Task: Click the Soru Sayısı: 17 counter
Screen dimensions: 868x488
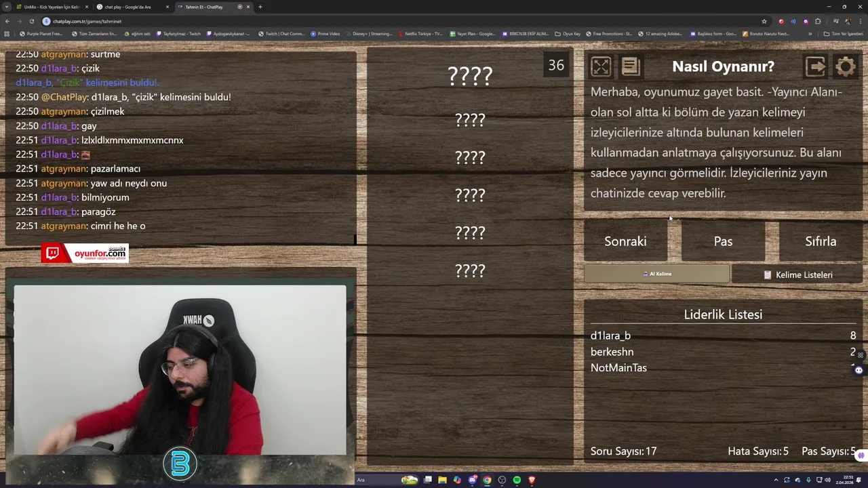Action: (623, 451)
